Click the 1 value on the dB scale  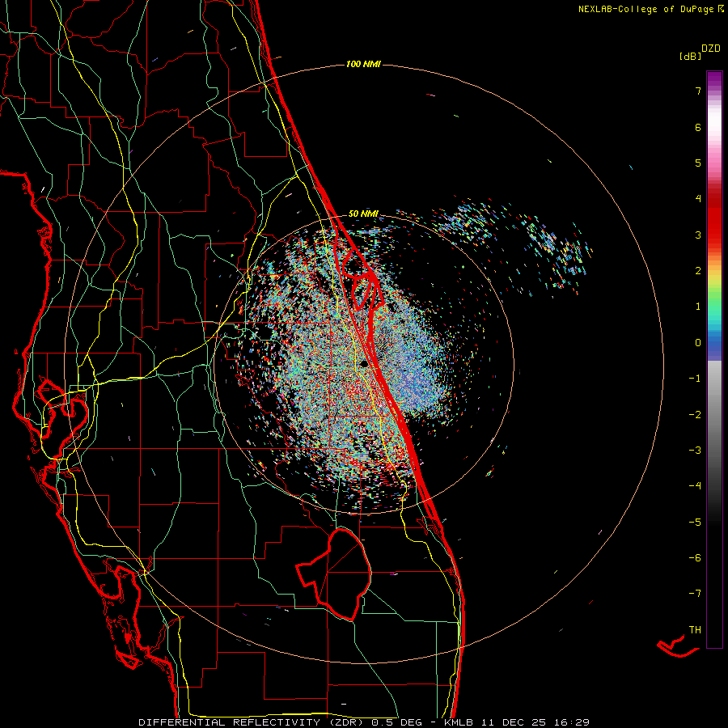click(x=698, y=307)
